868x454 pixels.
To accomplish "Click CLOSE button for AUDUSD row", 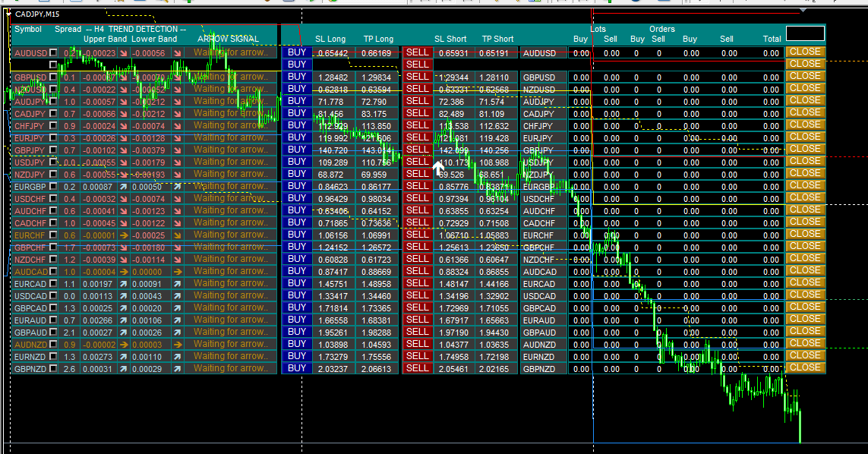I will pyautogui.click(x=806, y=52).
